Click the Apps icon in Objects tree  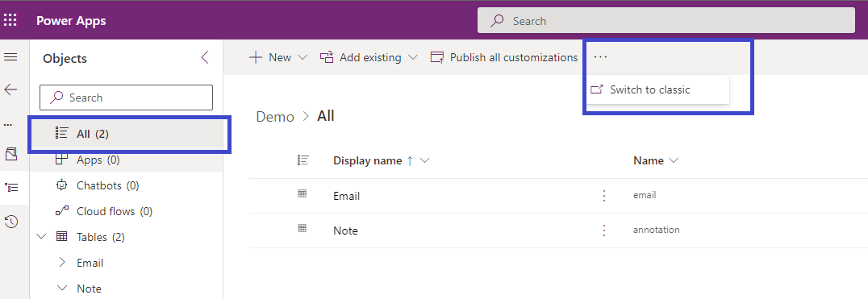(x=61, y=160)
